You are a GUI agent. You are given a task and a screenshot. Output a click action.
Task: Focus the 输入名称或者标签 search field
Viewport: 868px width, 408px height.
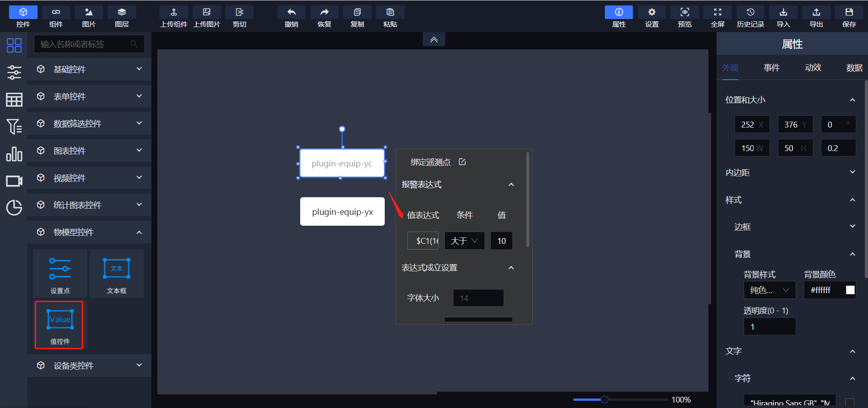(90, 44)
